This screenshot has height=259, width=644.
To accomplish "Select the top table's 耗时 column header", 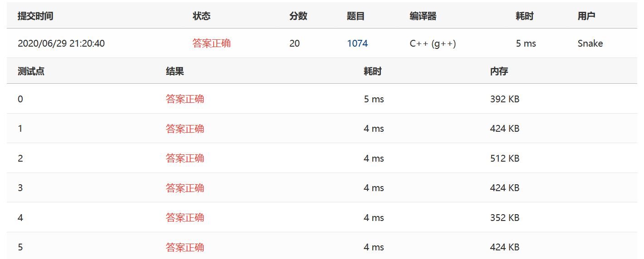I will click(525, 16).
